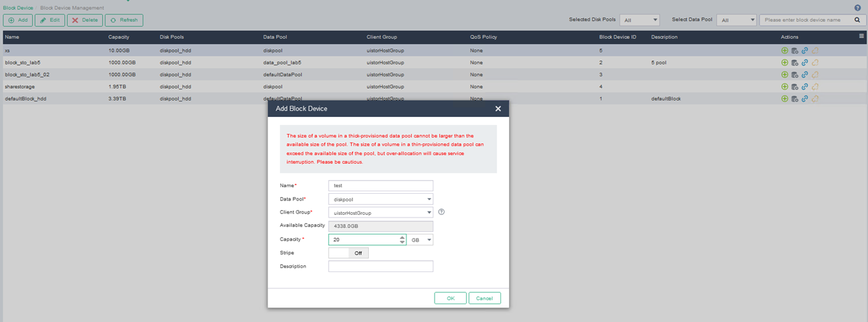868x322 pixels.
Task: Open the Select Data Pool filter dropdown
Action: (x=736, y=20)
